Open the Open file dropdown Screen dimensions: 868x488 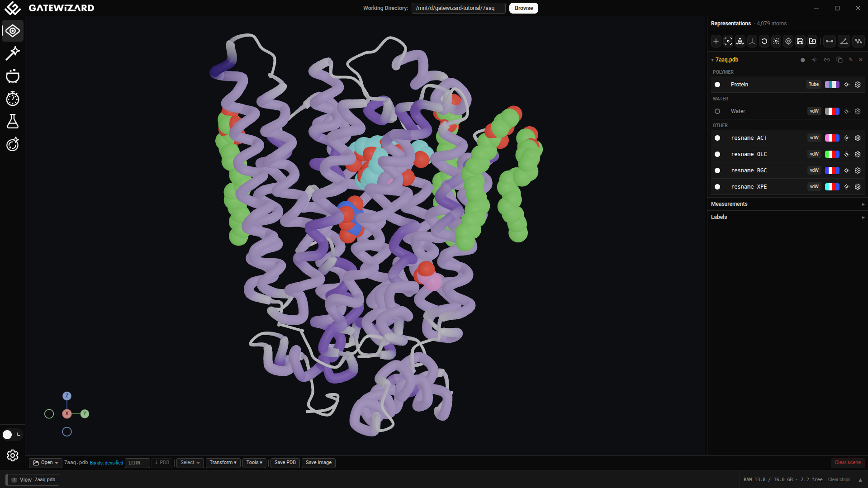tap(46, 463)
